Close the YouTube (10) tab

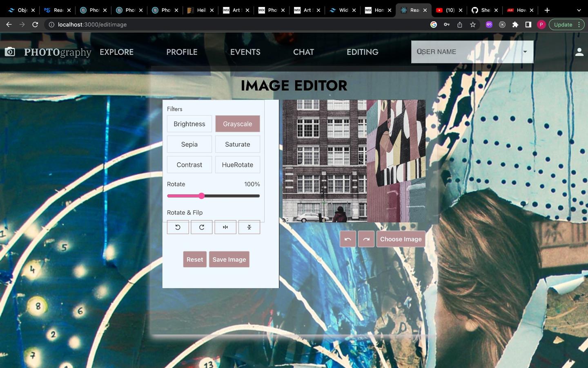(460, 10)
